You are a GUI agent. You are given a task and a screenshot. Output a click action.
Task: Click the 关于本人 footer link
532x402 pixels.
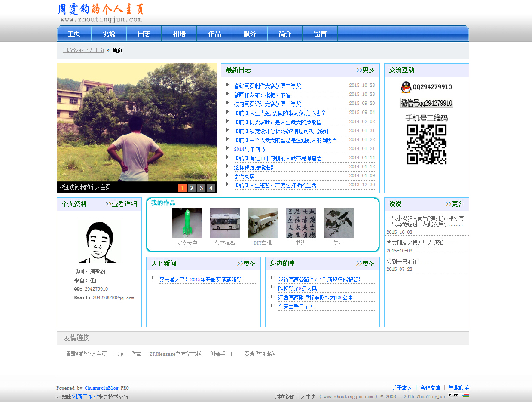click(x=401, y=388)
